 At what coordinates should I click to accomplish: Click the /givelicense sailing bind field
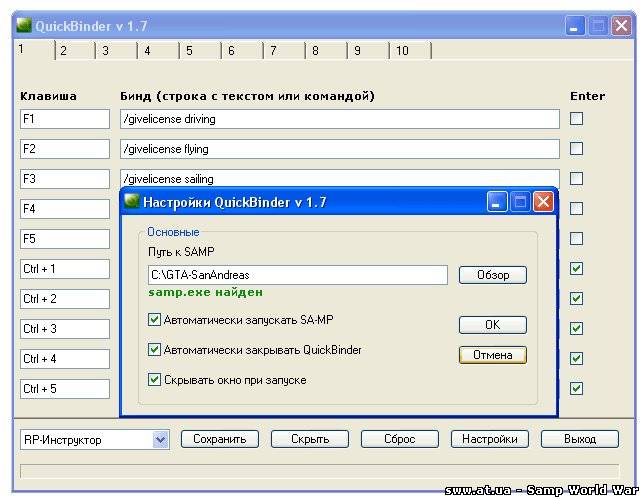[x=340, y=178]
